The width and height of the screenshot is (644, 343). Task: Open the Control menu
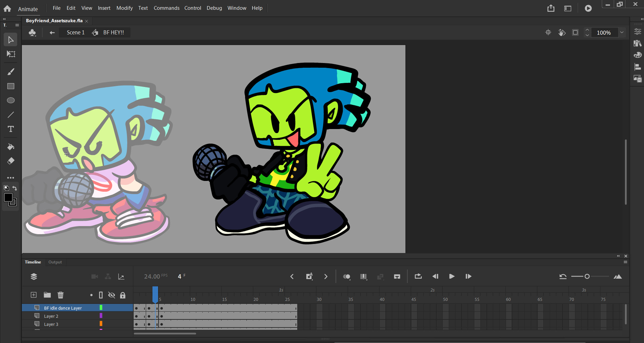pyautogui.click(x=193, y=8)
